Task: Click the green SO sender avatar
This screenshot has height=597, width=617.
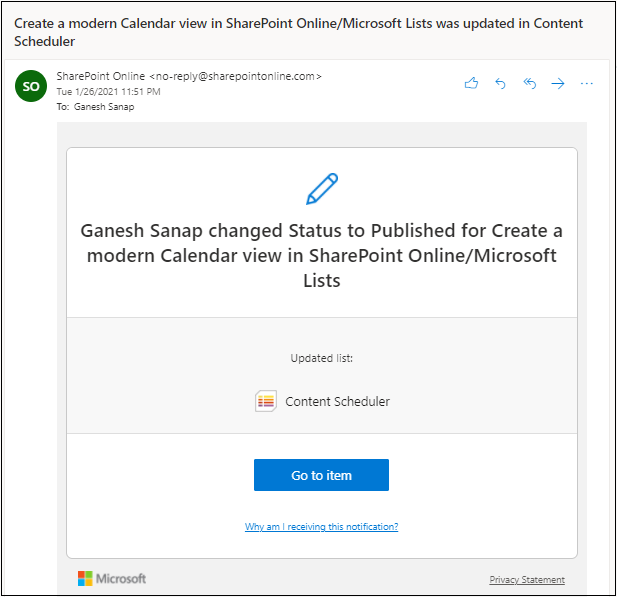Action: click(31, 86)
